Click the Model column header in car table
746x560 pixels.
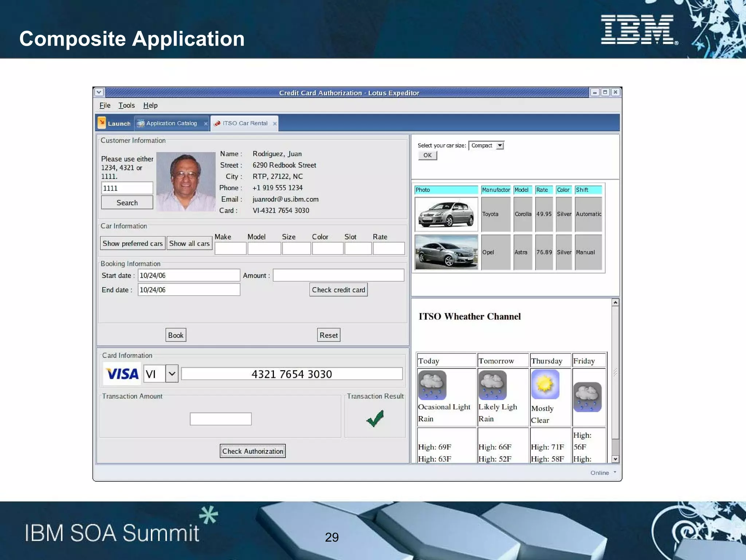point(523,190)
